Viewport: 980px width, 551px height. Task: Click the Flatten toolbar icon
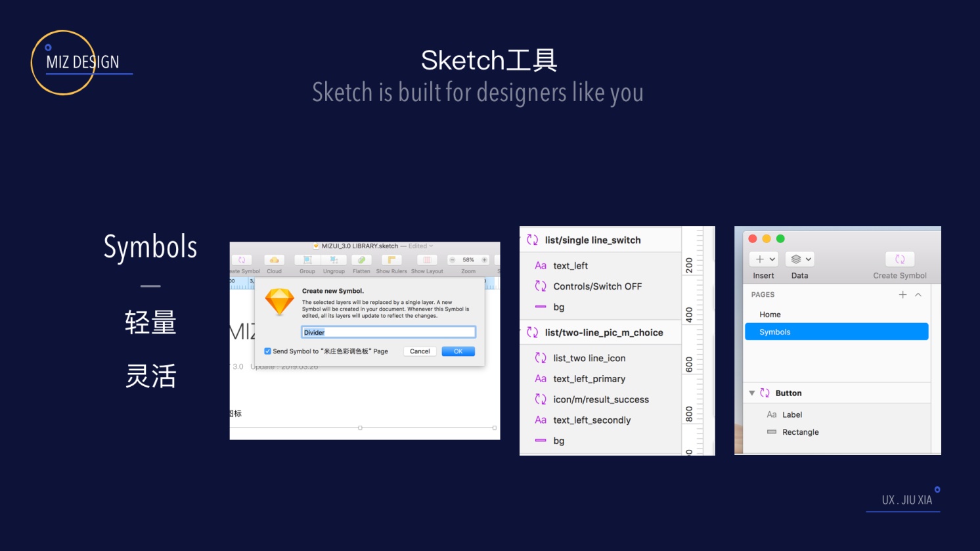point(361,260)
